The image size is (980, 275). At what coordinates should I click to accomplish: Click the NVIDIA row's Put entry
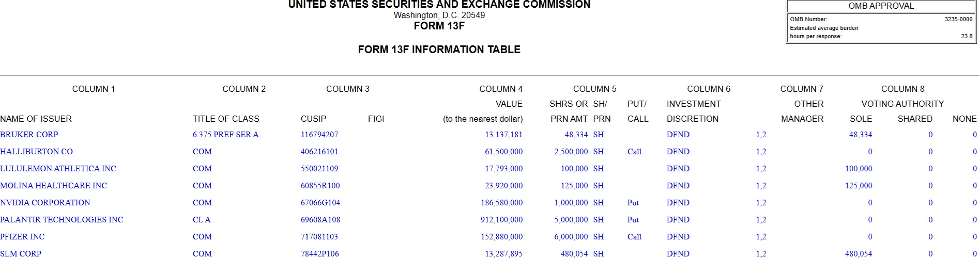tap(633, 203)
